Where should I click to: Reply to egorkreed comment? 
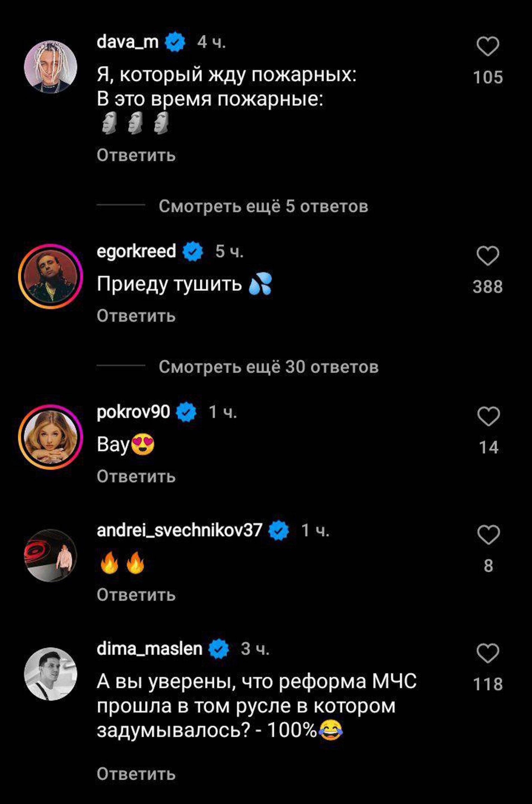pos(136,316)
